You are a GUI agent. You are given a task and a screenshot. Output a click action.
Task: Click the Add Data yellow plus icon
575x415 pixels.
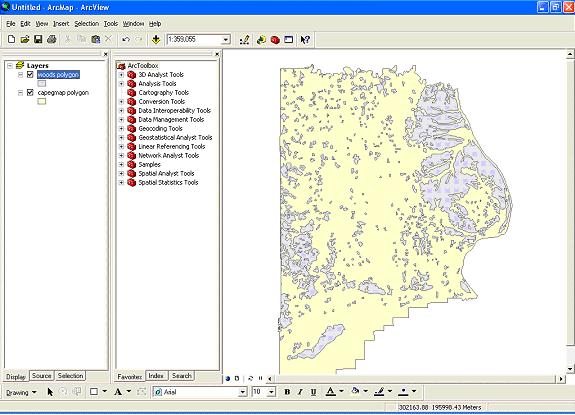(x=156, y=39)
